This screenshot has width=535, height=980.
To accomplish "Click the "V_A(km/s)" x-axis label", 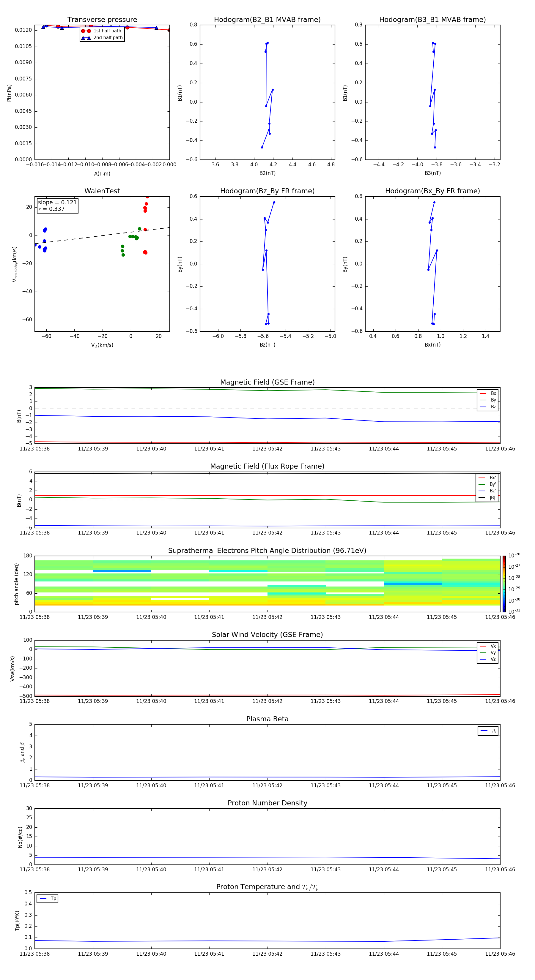I will click(102, 345).
